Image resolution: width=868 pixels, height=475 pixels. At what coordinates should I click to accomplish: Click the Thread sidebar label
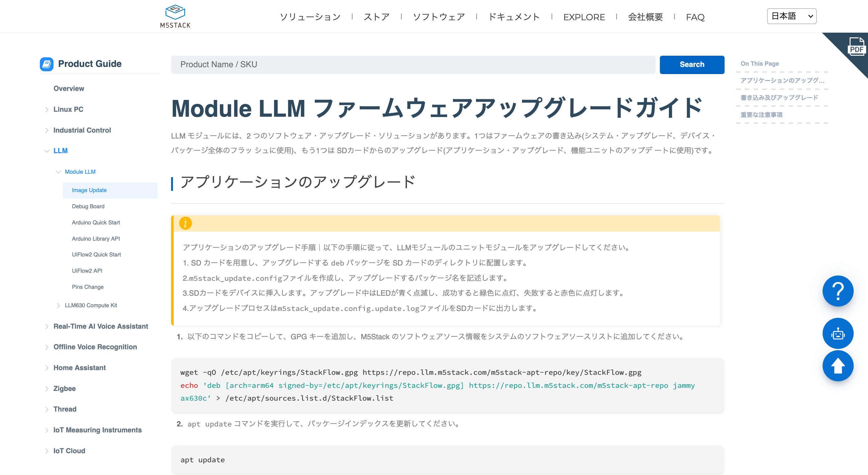pyautogui.click(x=65, y=409)
